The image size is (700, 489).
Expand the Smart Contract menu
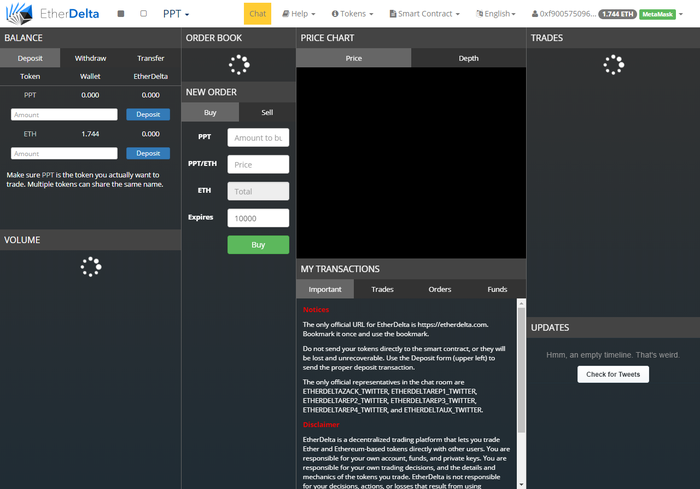[x=425, y=14]
